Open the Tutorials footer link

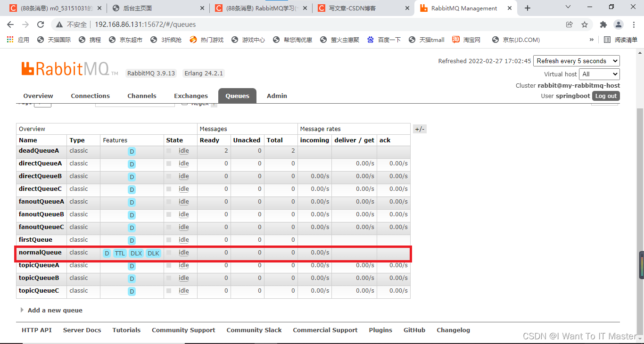coord(126,330)
